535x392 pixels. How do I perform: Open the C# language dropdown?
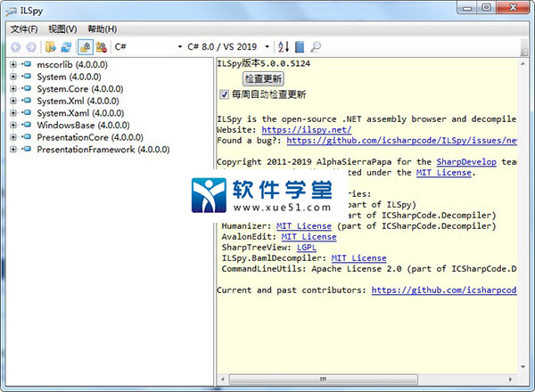tap(148, 46)
